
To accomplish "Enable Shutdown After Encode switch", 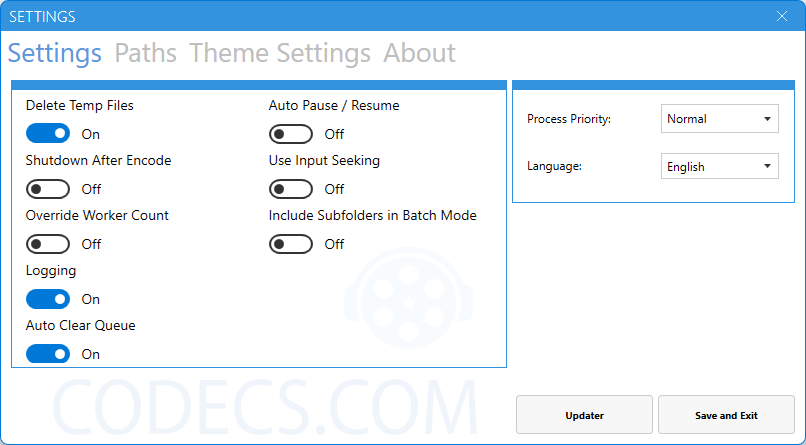I will tap(48, 189).
